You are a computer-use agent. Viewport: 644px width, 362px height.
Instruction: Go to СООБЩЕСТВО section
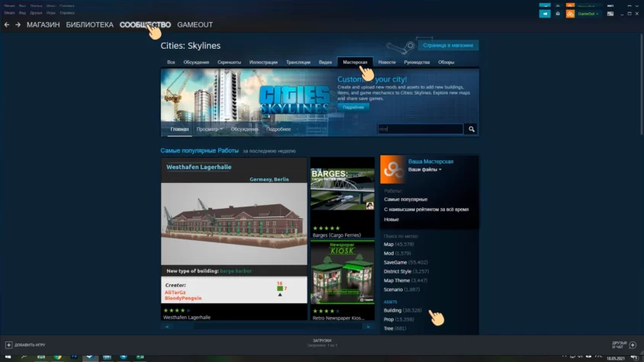[x=145, y=25]
